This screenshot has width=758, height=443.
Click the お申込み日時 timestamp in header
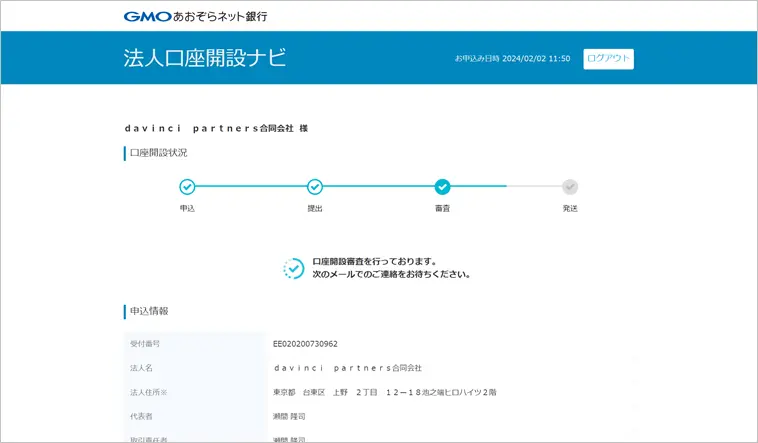512,59
